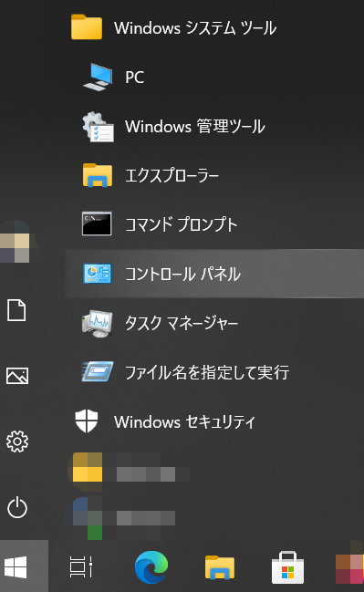Image resolution: width=364 pixels, height=592 pixels.
Task: Select the PC text label
Action: coord(134,78)
